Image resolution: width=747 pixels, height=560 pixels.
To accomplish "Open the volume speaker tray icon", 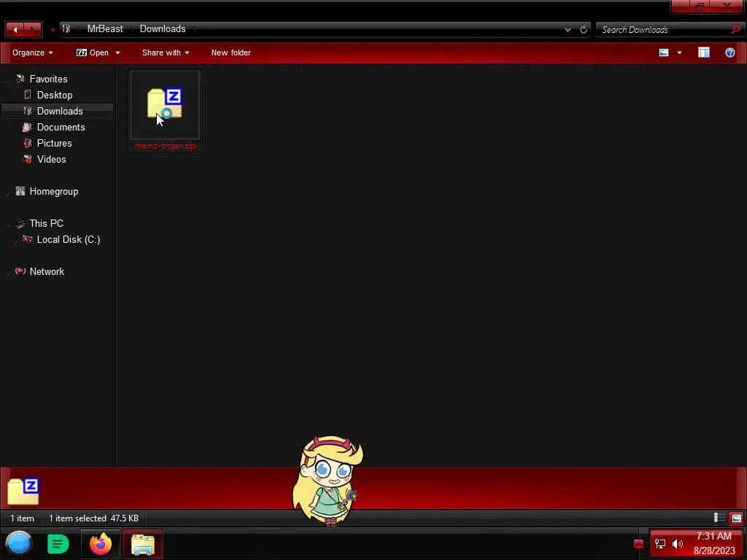I will coord(678,544).
